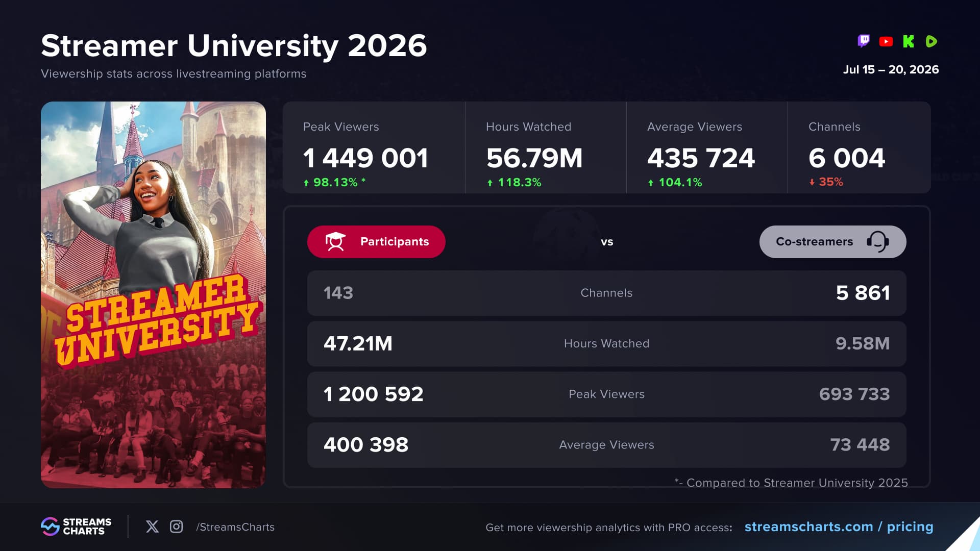Click the Channels top card label
980x551 pixels.
tap(834, 127)
